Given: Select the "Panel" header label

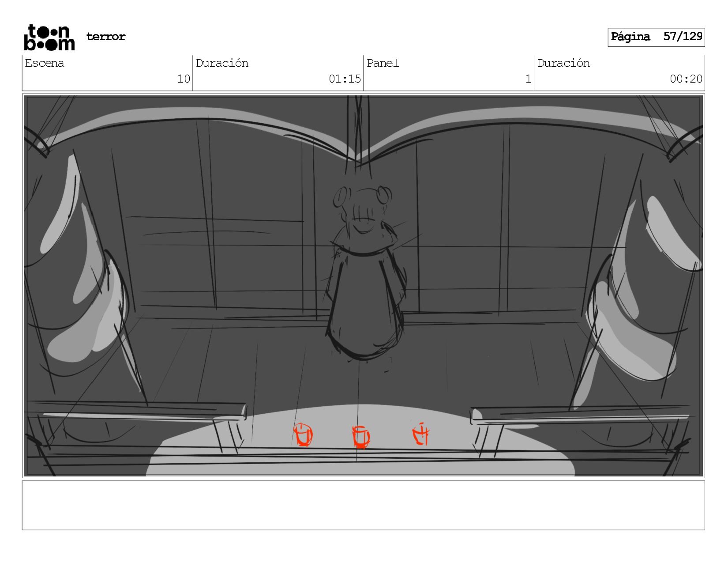Looking at the screenshot, I should 383,63.
